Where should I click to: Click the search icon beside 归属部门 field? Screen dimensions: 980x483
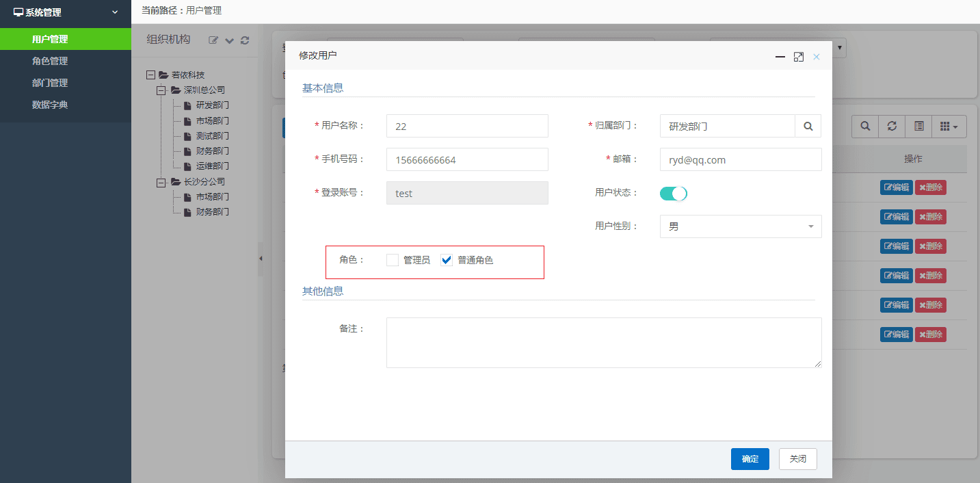(808, 126)
